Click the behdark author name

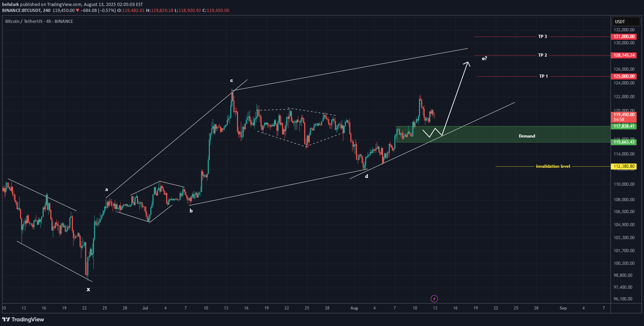point(11,5)
